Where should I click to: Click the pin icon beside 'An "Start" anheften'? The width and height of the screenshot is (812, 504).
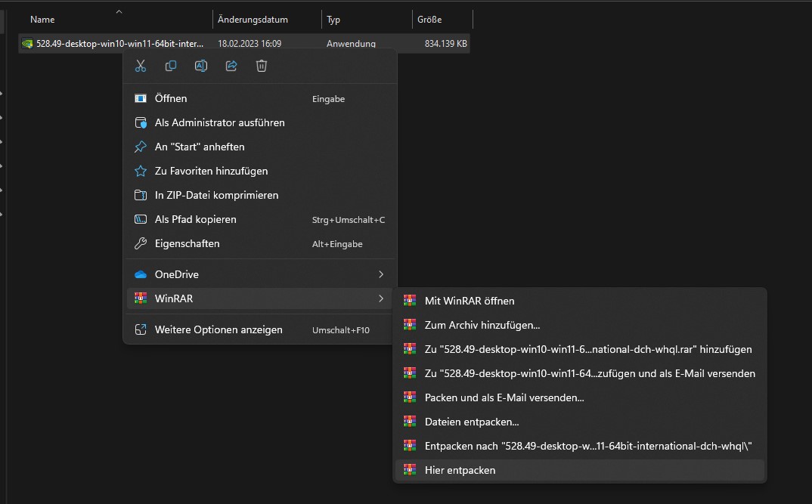tap(140, 147)
